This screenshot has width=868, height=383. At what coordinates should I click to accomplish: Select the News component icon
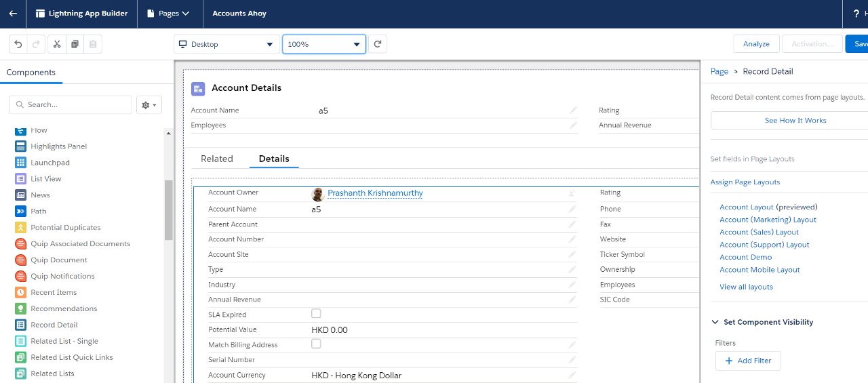(20, 195)
